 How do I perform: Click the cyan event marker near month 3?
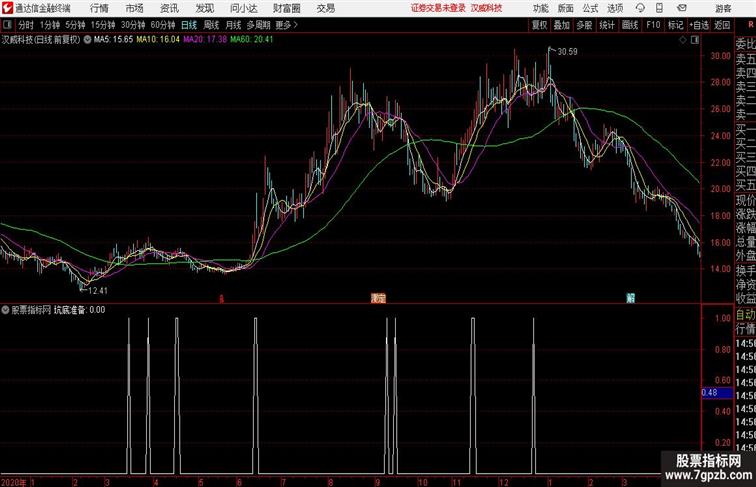[x=630, y=298]
